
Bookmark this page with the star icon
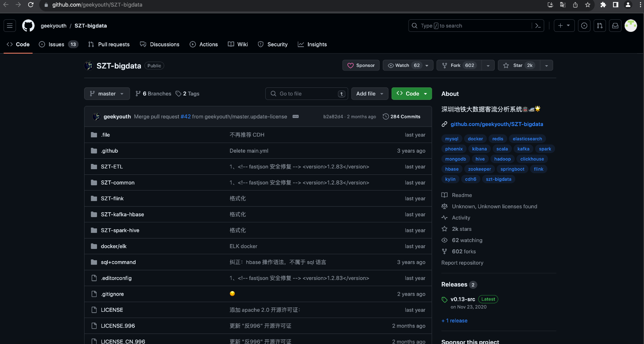click(x=588, y=5)
